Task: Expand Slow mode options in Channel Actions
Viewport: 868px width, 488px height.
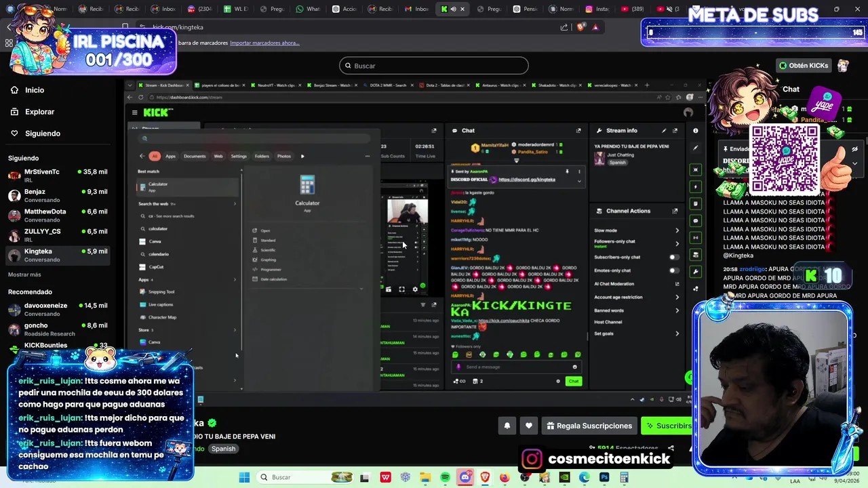Action: tap(677, 230)
